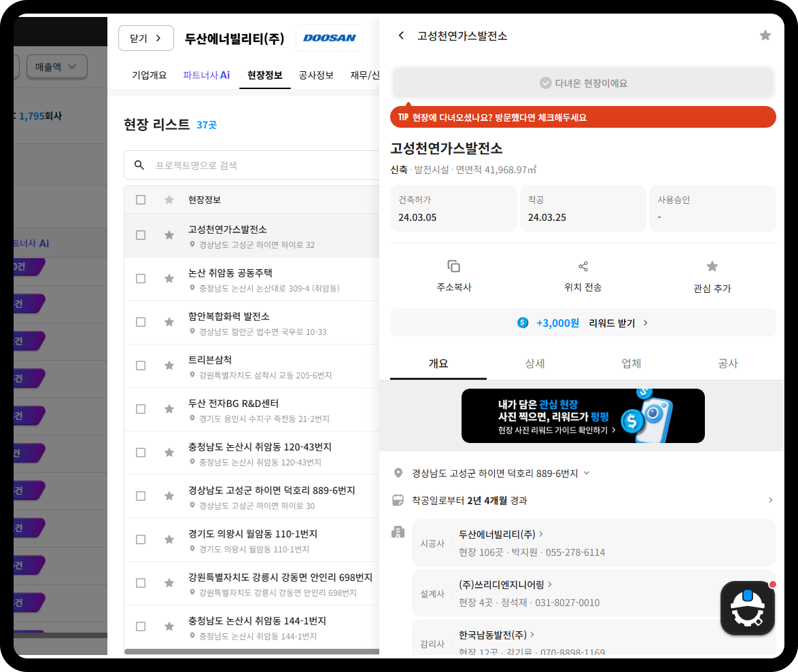Viewport: 798px width, 672px height.
Task: Go back using the detail panel arrow
Action: pyautogui.click(x=401, y=35)
